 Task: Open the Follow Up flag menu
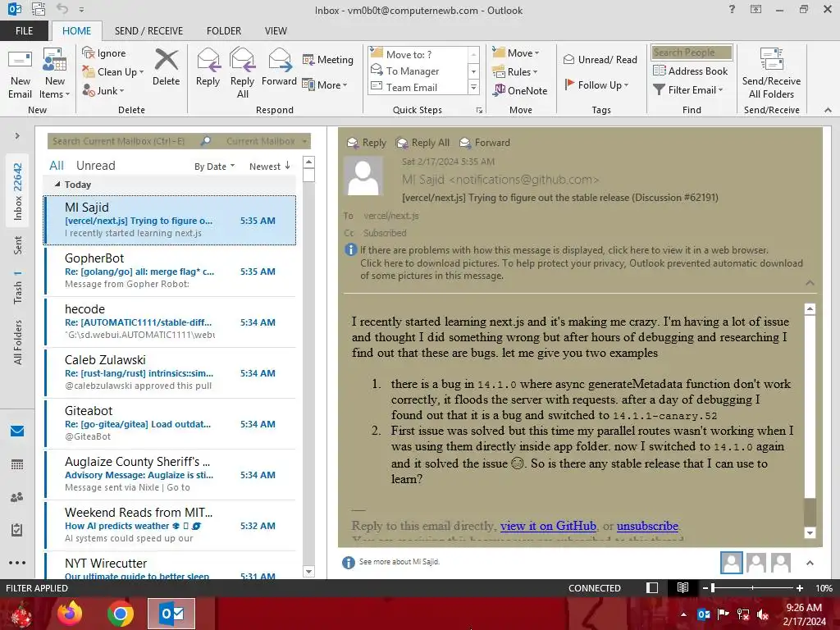pos(596,85)
